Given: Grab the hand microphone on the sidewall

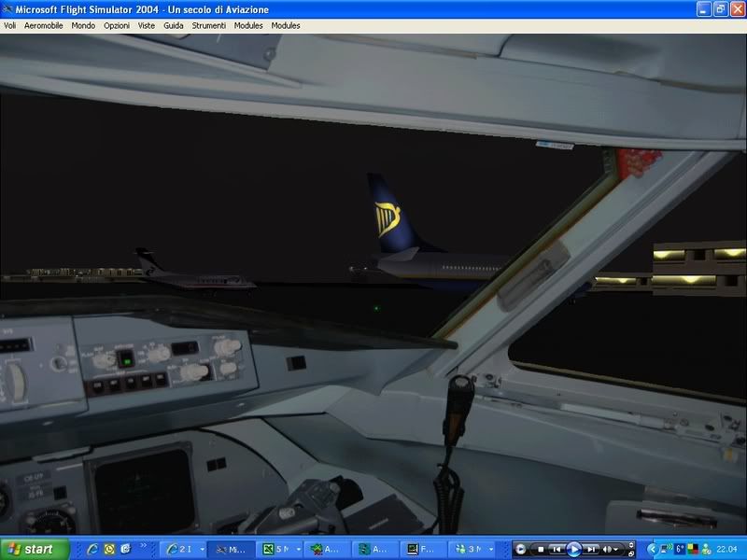Looking at the screenshot, I should (x=458, y=407).
